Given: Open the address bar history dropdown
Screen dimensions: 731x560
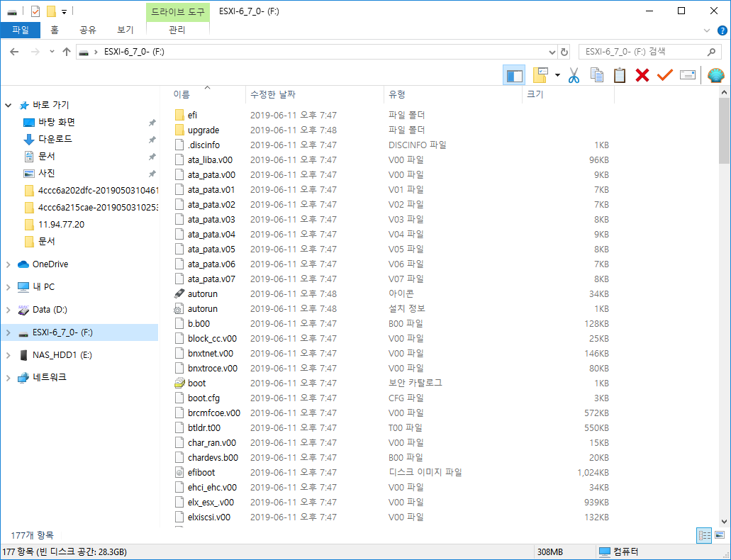Looking at the screenshot, I should [552, 52].
